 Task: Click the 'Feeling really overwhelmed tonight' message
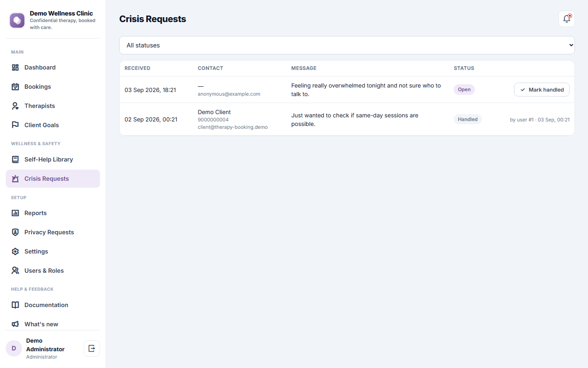click(x=366, y=90)
